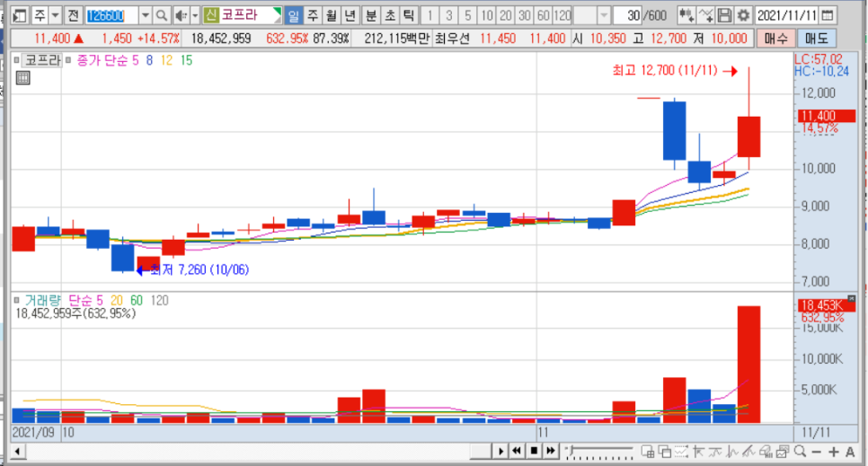
Task: Click the minus zoom out icon
Action: point(817,453)
